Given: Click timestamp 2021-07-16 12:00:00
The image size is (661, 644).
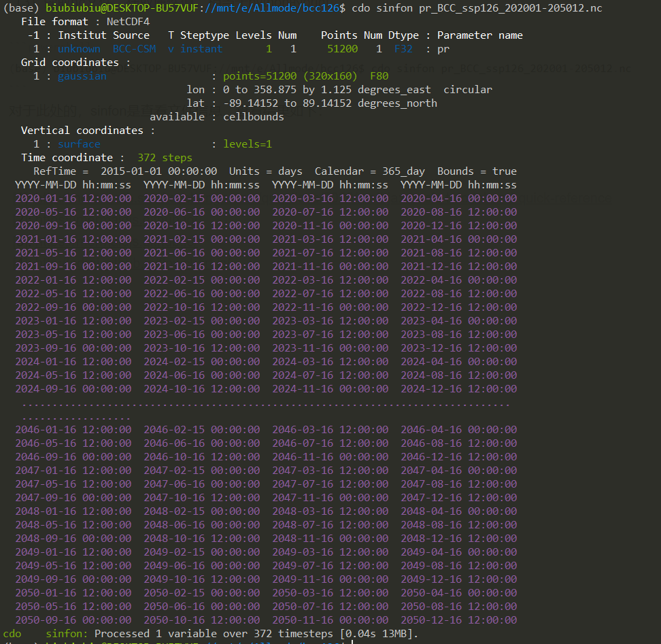Looking at the screenshot, I should pyautogui.click(x=330, y=253).
